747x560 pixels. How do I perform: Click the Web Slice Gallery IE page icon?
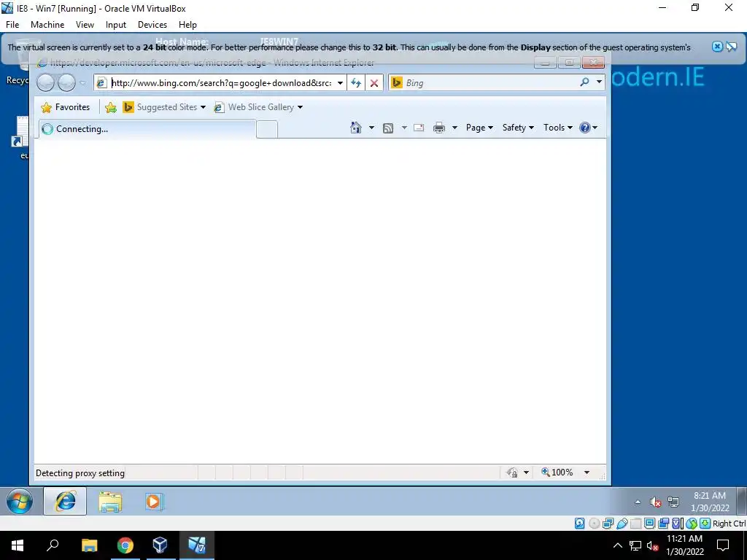tap(219, 107)
